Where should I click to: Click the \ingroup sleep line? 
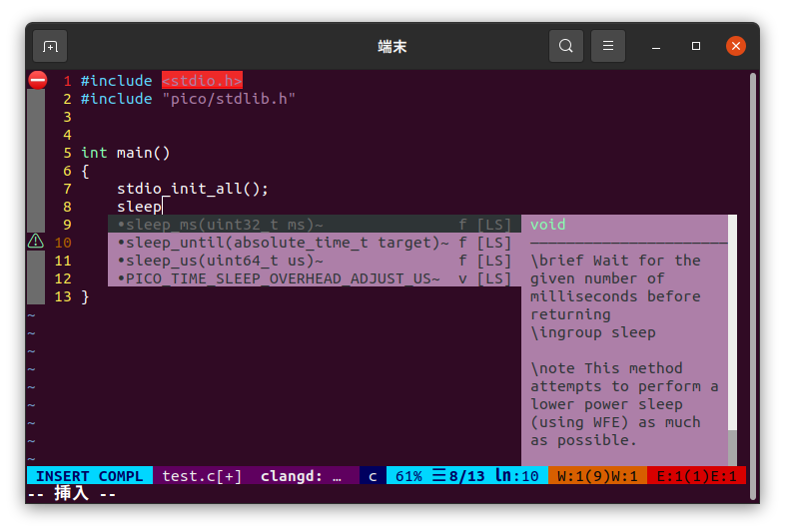(x=593, y=332)
